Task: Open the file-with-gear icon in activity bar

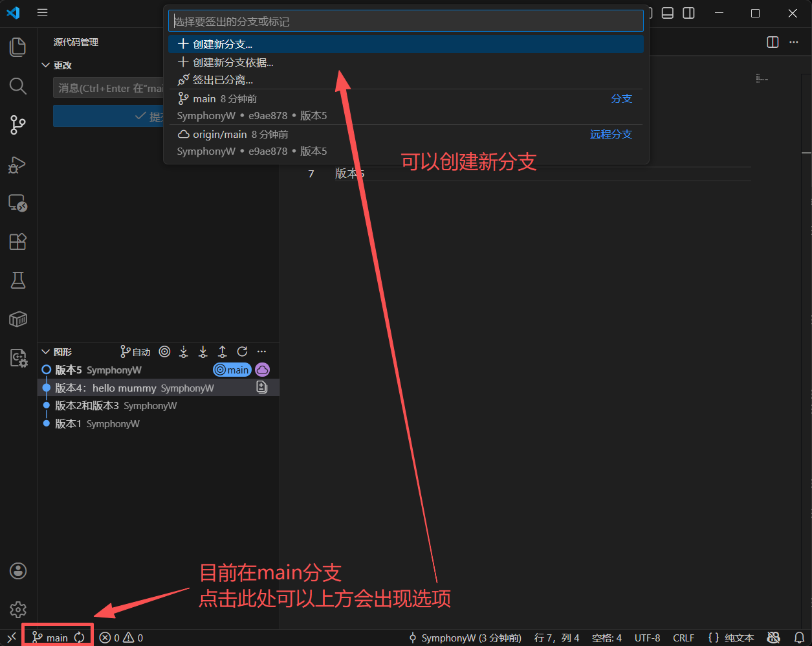Action: [x=18, y=357]
